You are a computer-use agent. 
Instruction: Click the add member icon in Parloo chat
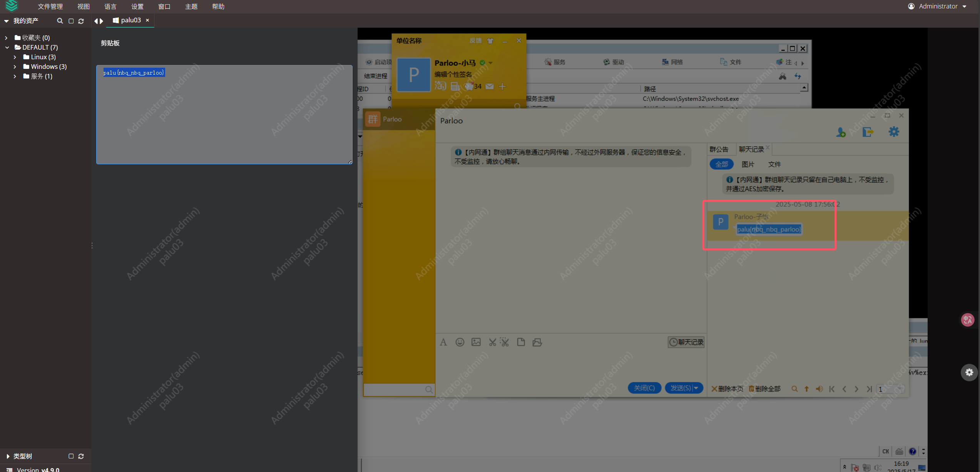coord(841,132)
